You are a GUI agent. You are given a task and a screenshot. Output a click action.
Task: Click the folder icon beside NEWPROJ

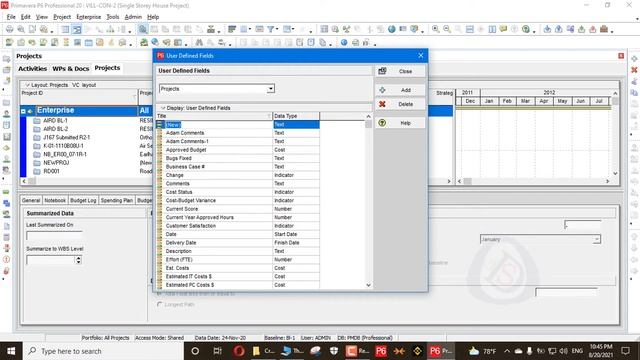[37, 163]
